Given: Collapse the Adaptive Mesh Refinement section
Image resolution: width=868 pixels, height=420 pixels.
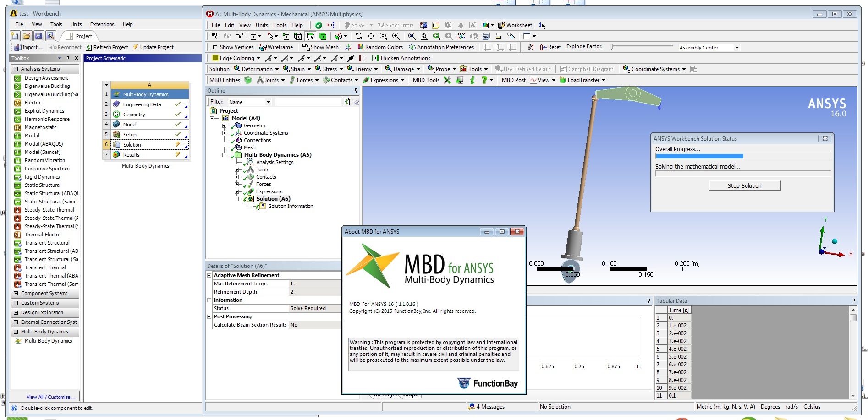Looking at the screenshot, I should 209,275.
